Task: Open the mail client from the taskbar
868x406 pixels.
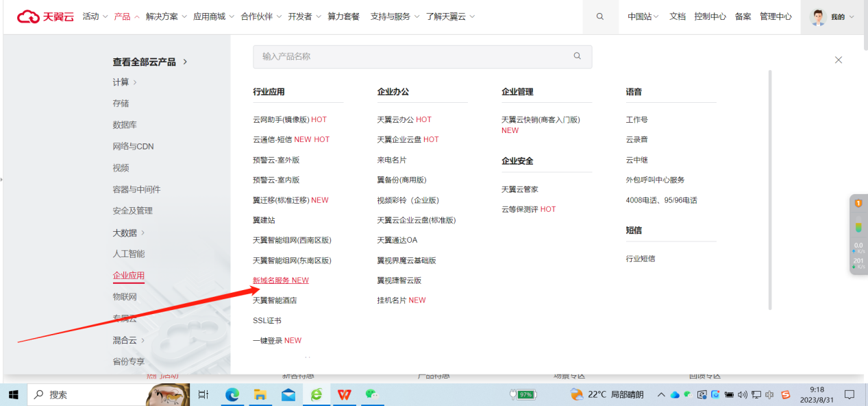Action: pyautogui.click(x=288, y=394)
